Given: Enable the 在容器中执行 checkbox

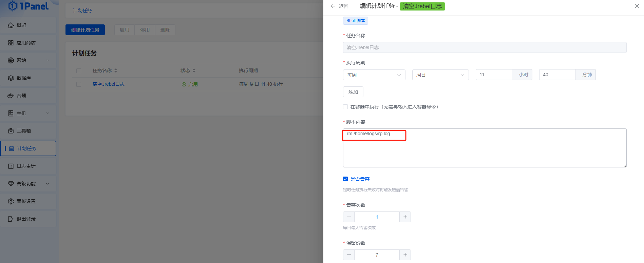Looking at the screenshot, I should [345, 107].
